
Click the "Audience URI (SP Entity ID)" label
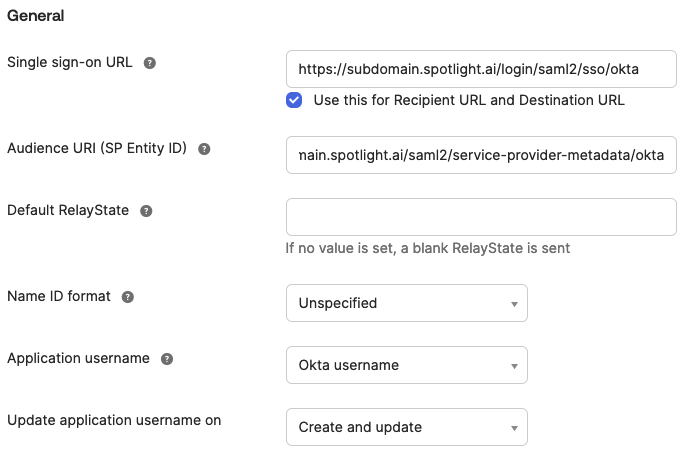click(x=97, y=149)
